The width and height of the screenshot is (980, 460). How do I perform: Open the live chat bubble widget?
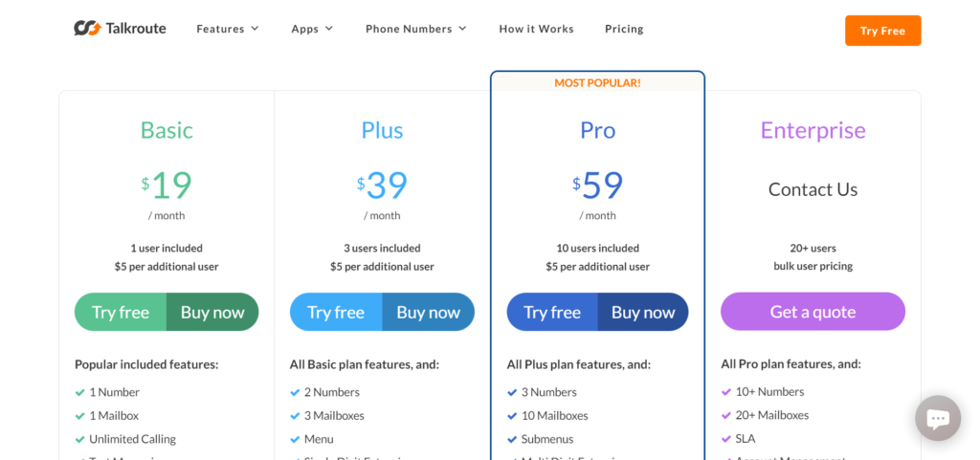coord(937,418)
